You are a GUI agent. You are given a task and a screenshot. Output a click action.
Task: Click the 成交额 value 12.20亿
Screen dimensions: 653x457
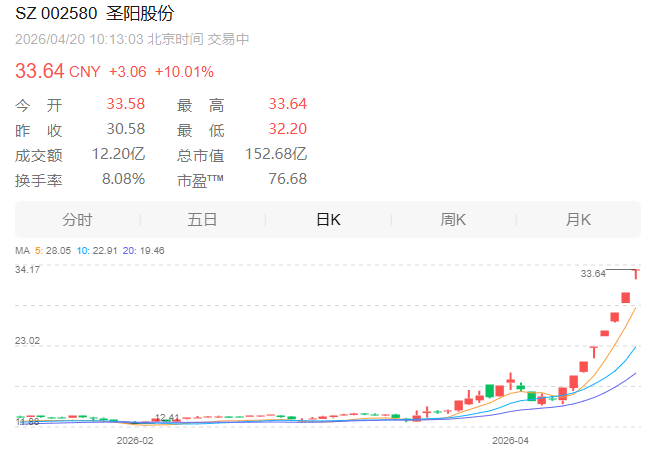point(118,154)
